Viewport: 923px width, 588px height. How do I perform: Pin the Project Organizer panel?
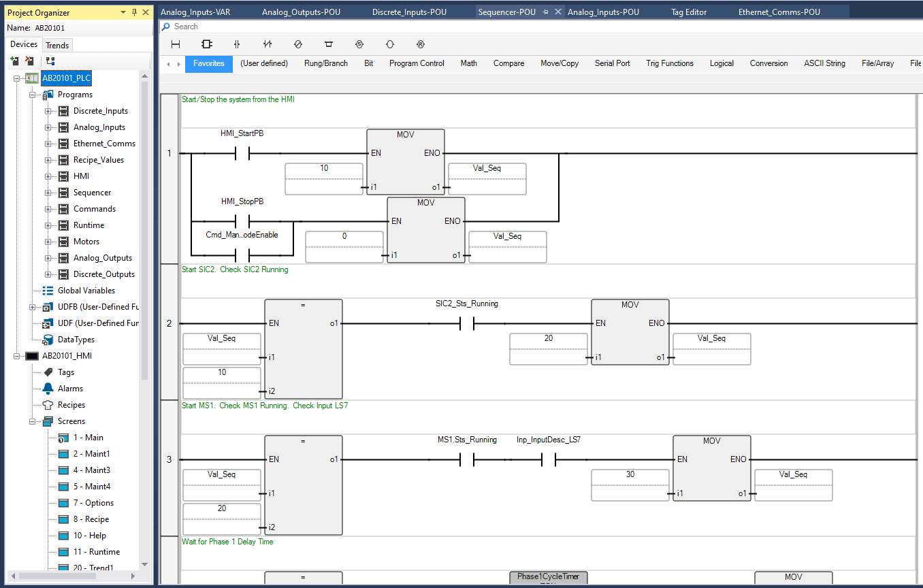[134, 12]
